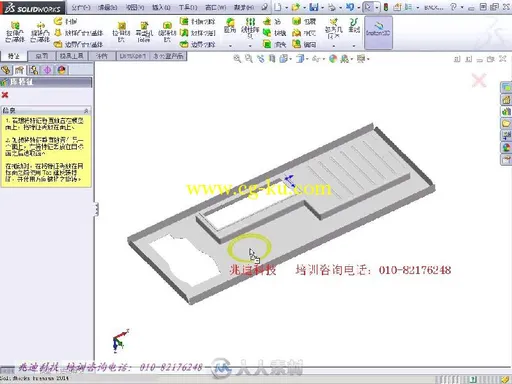Collapse the 信息 message section
Image resolution: width=512 pixels, height=384 pixels.
[86, 110]
